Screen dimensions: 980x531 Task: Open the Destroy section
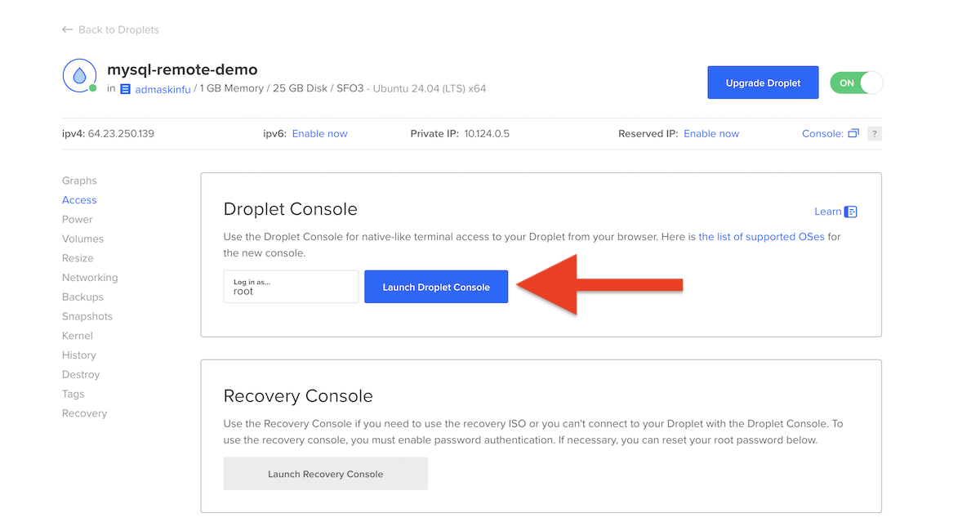(81, 374)
